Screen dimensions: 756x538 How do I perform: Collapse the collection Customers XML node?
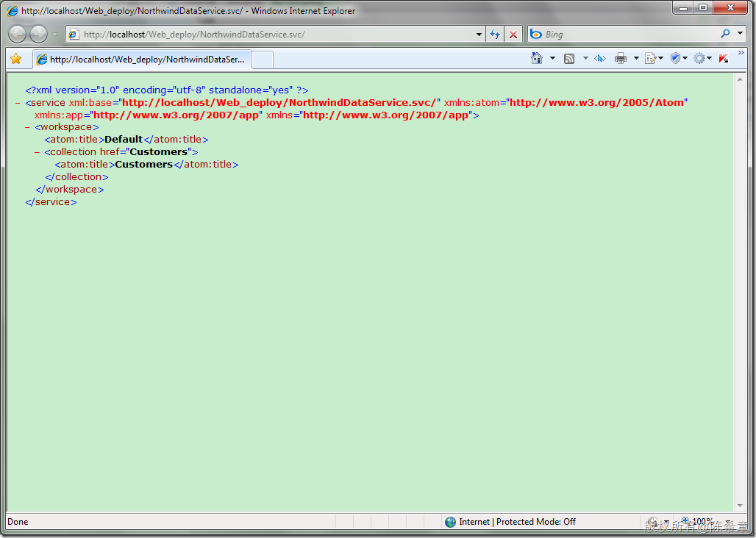click(37, 152)
